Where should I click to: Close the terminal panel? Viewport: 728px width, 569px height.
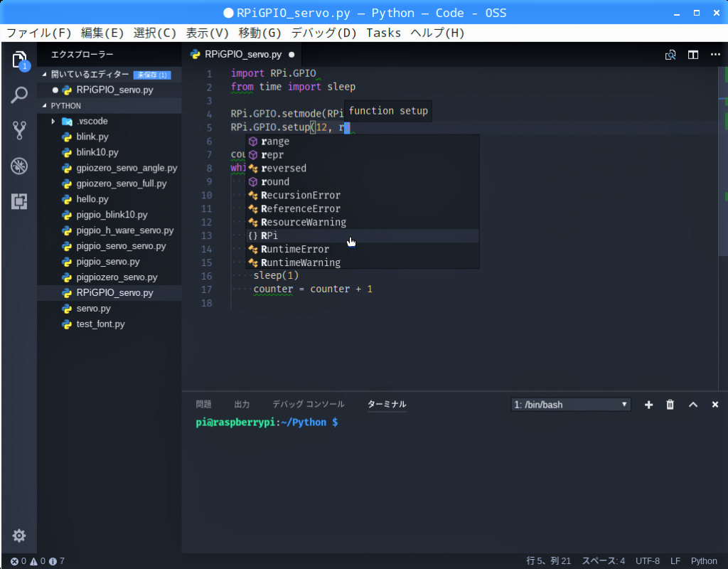click(x=715, y=405)
